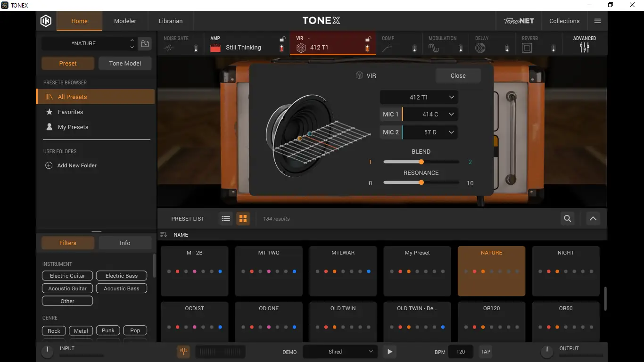Screen dimensions: 644x362
Task: Open the preset search magnifier
Action: 568,218
